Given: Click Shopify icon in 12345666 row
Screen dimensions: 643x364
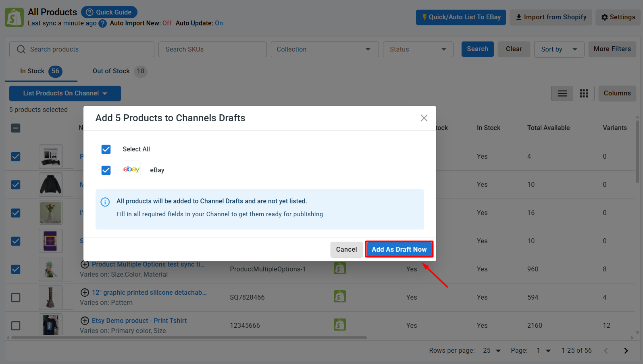Looking at the screenshot, I should point(340,325).
